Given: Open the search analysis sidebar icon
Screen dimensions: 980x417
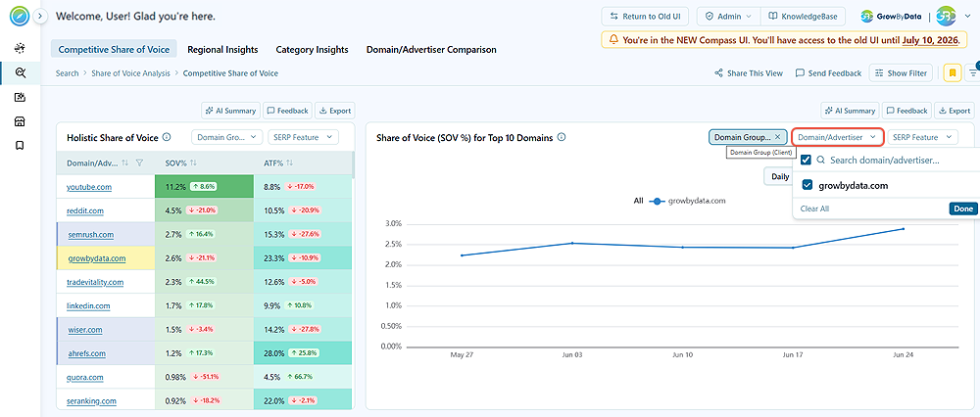Looking at the screenshot, I should (20, 73).
